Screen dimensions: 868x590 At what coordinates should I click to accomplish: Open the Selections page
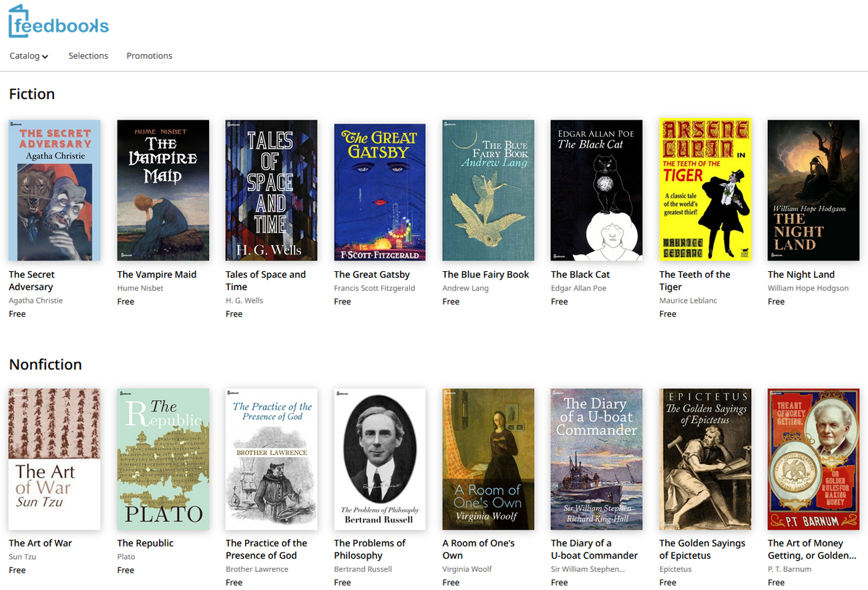(88, 56)
